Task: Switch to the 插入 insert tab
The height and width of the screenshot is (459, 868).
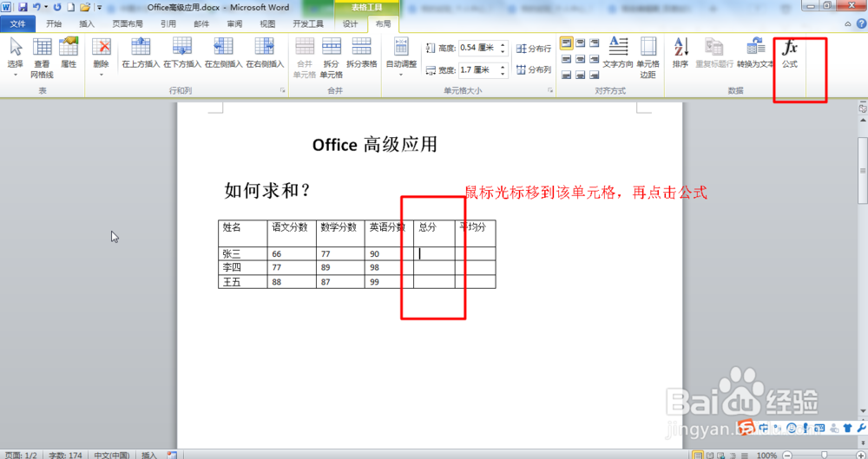Action: [x=87, y=23]
